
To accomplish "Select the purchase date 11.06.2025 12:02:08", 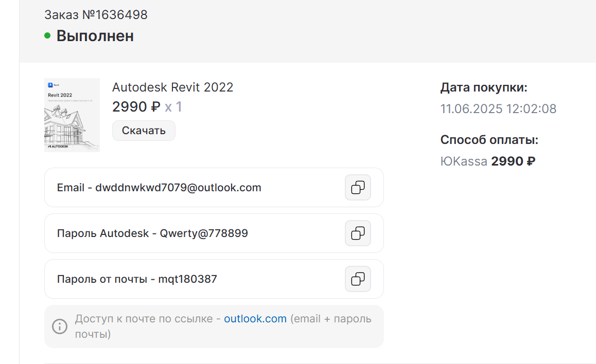I will tap(498, 109).
